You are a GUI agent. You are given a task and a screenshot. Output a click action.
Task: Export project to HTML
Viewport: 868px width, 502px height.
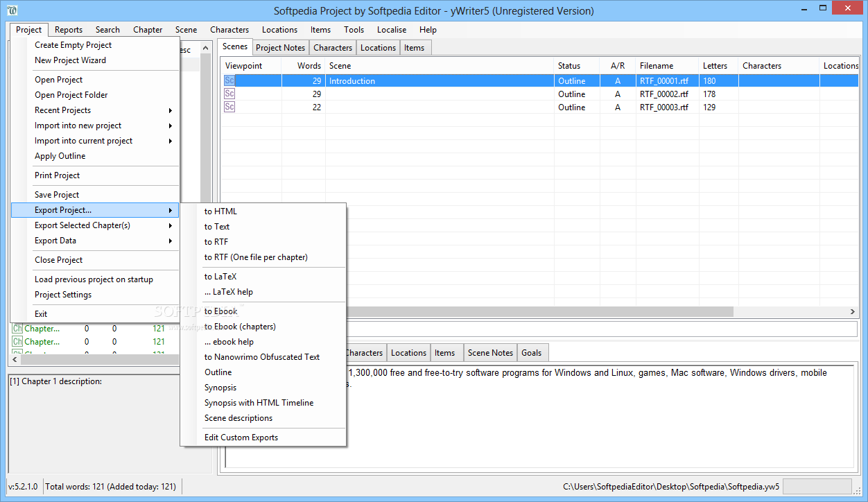263,211
